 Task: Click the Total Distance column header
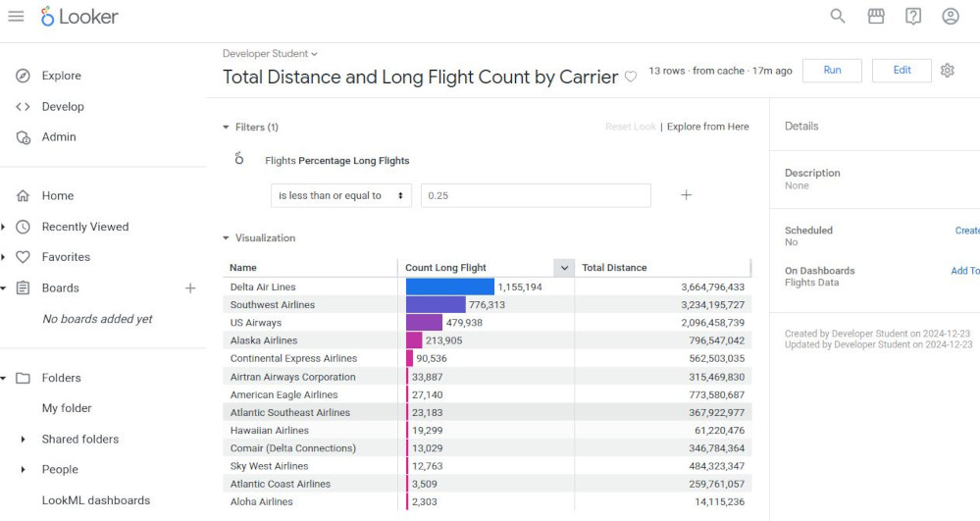(614, 268)
